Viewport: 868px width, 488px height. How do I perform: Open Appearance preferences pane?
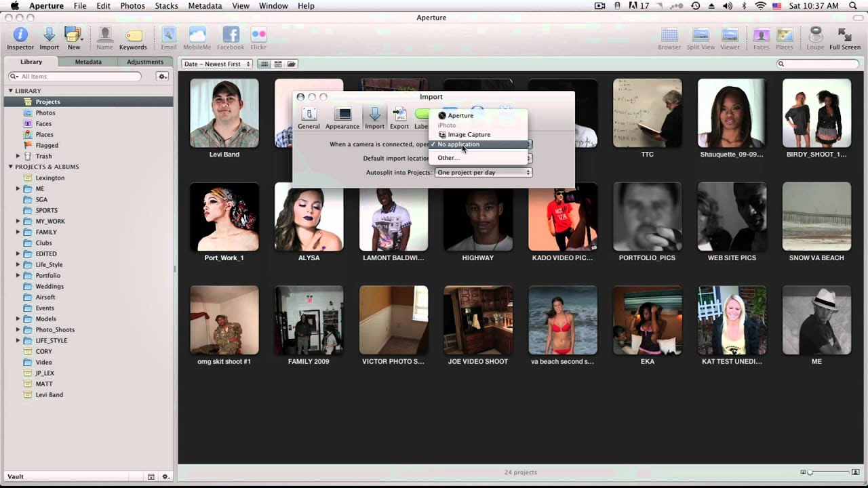coord(342,117)
